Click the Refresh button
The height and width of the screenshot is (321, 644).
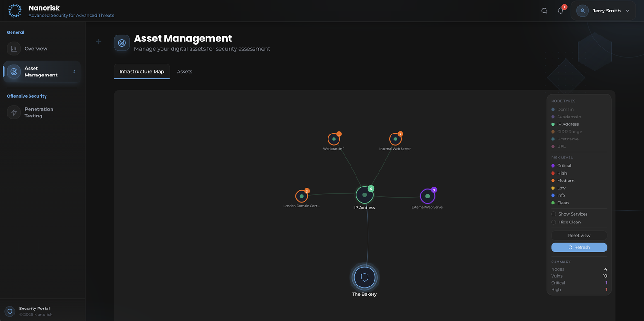[579, 247]
